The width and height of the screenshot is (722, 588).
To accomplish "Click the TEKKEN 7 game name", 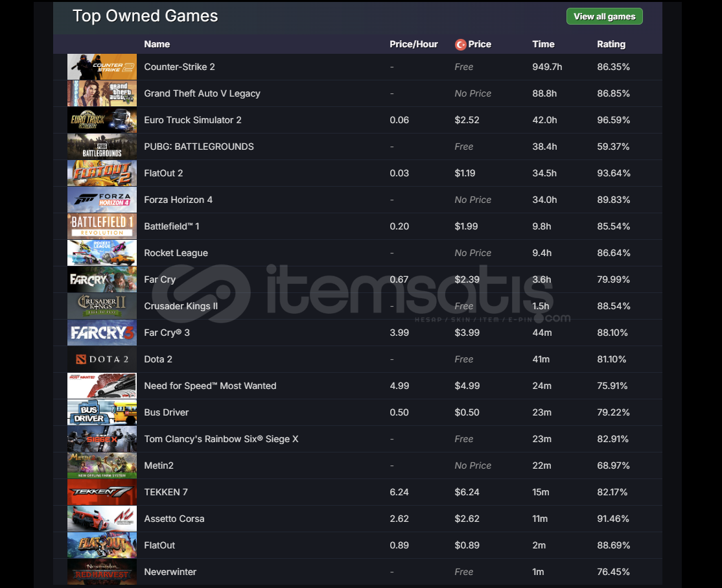I will click(166, 492).
